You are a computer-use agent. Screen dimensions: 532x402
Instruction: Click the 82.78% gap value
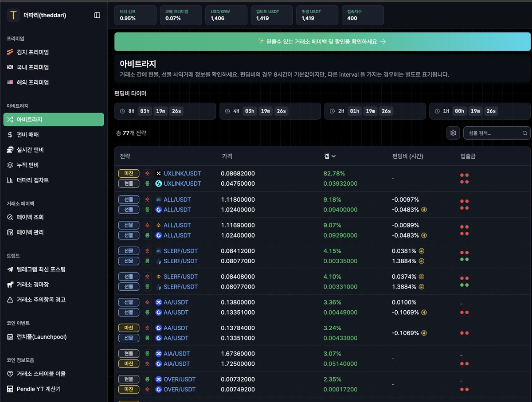point(334,173)
